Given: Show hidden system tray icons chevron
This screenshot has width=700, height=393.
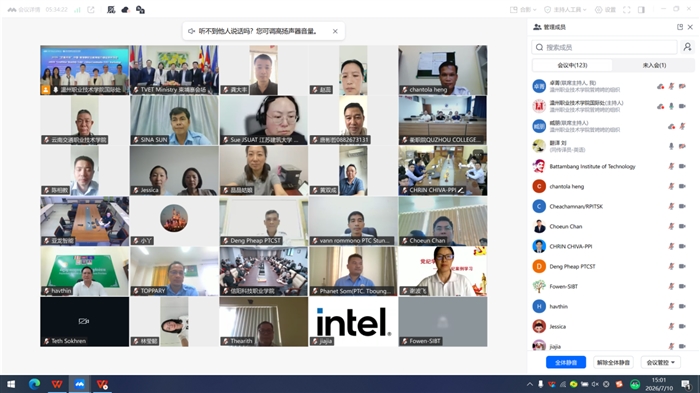Looking at the screenshot, I should [529, 384].
